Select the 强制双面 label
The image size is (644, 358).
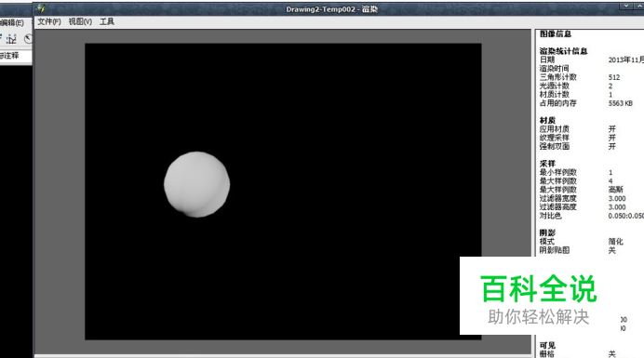(555, 146)
